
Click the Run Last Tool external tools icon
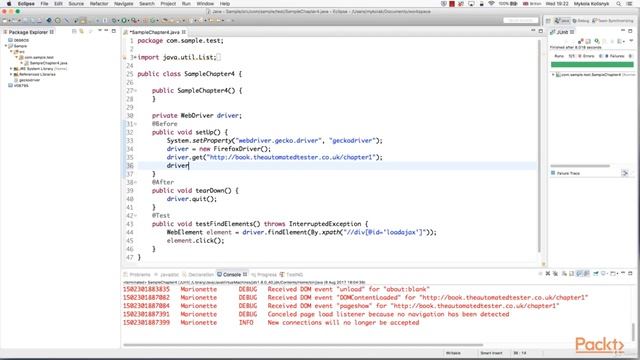pos(134,20)
